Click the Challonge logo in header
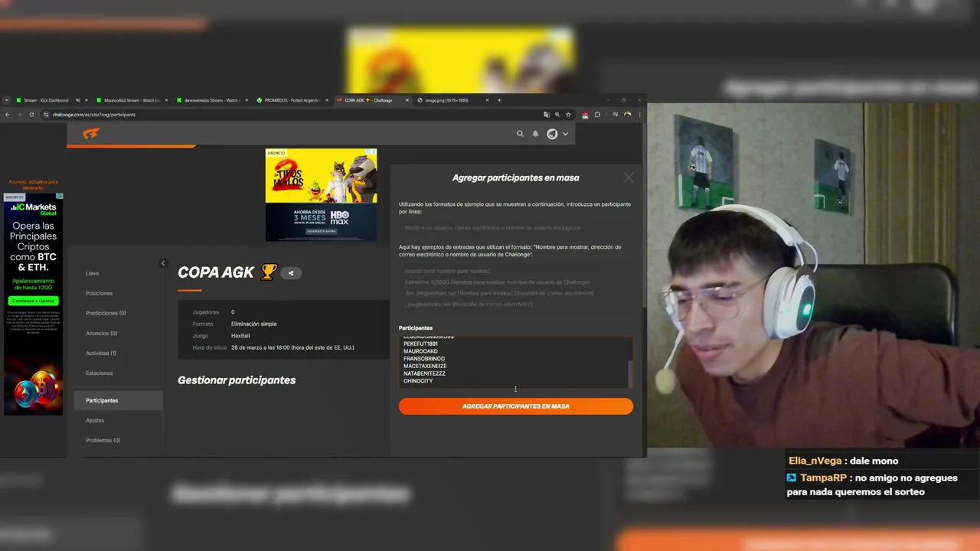This screenshot has height=551, width=980. coord(91,134)
